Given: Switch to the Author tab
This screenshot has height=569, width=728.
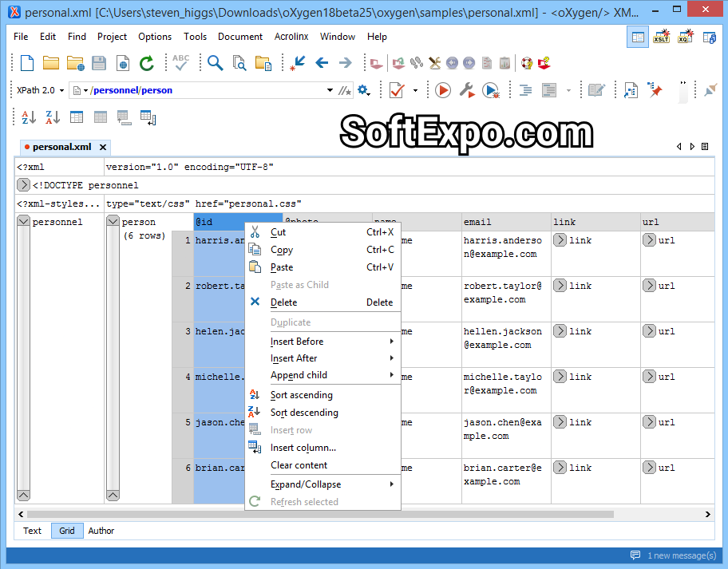Looking at the screenshot, I should coord(101,531).
